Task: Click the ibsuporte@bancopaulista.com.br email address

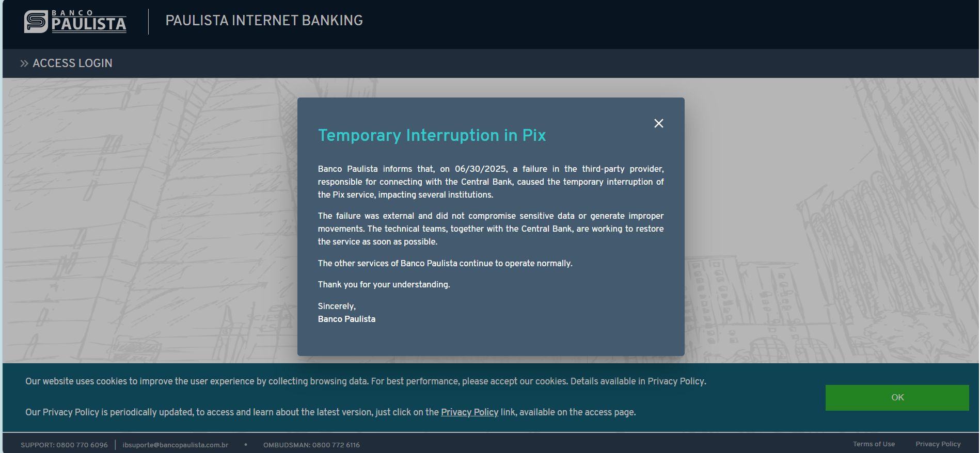Action: tap(176, 445)
